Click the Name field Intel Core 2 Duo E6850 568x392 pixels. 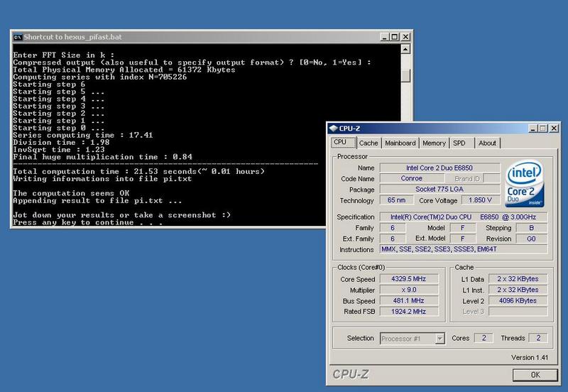(x=439, y=168)
